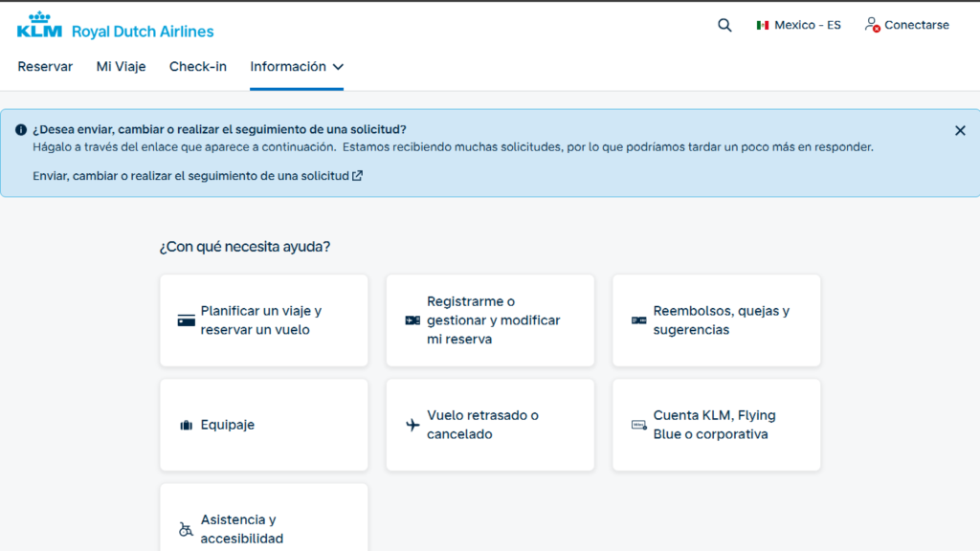This screenshot has width=980, height=551.
Task: Click the info icon in the blue banner
Action: coord(21,130)
